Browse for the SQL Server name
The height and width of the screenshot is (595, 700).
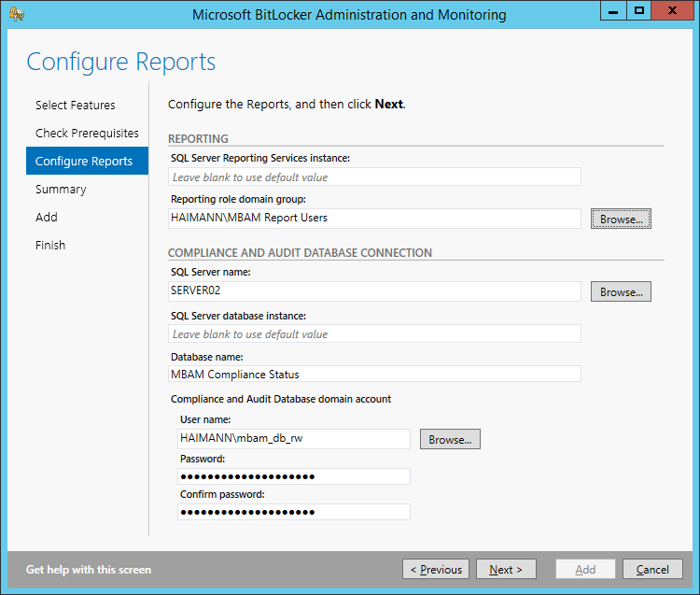[x=621, y=291]
